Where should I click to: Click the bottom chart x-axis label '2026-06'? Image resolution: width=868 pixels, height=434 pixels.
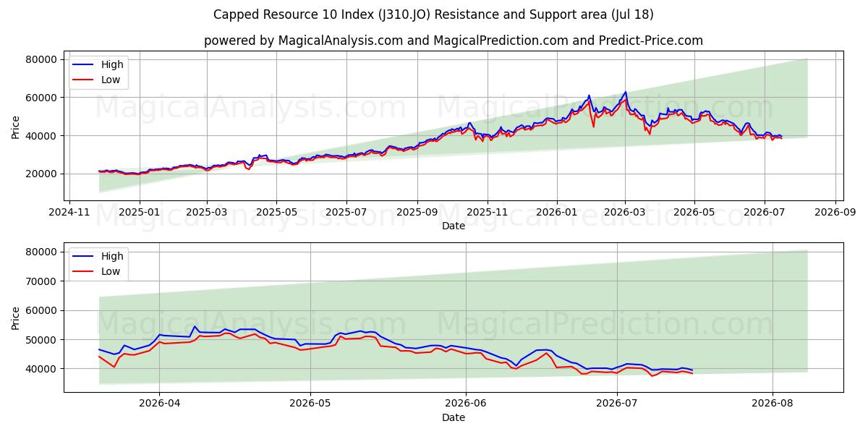pyautogui.click(x=465, y=405)
